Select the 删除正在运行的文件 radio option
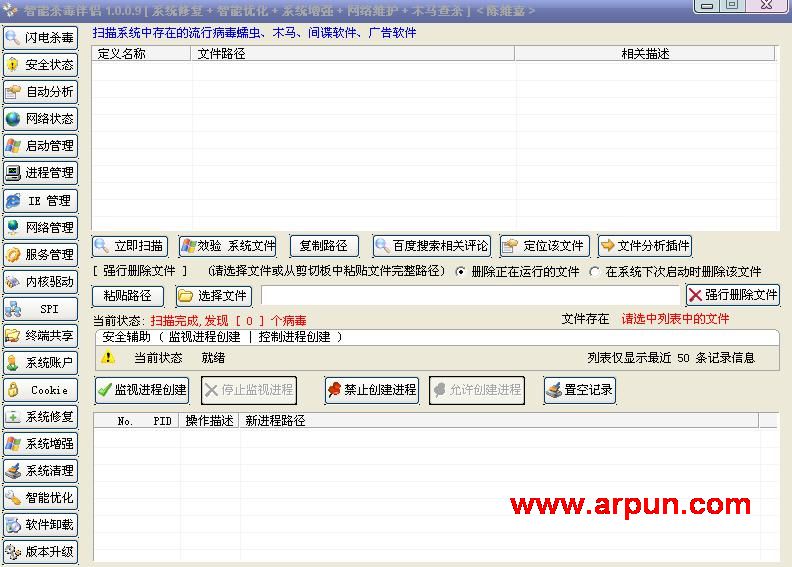Image resolution: width=792 pixels, height=567 pixels. click(x=461, y=271)
